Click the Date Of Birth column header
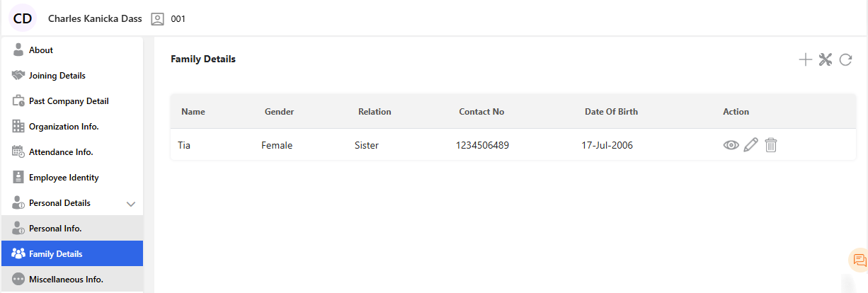The height and width of the screenshot is (293, 868). pos(611,112)
